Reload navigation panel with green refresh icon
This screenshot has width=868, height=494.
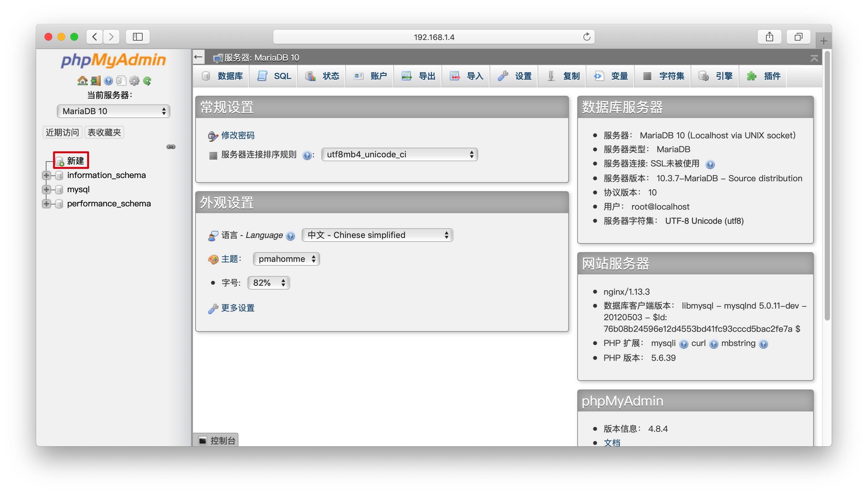[147, 80]
